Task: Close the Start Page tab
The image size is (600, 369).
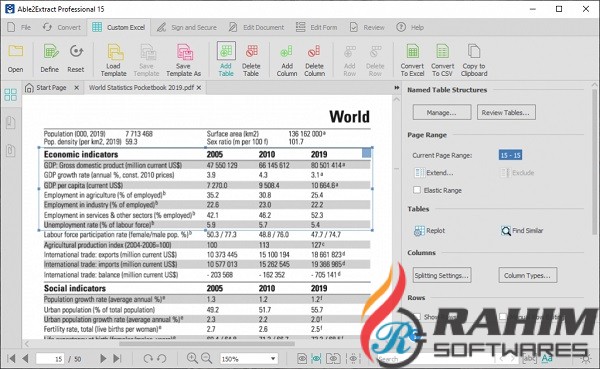Action: point(77,88)
